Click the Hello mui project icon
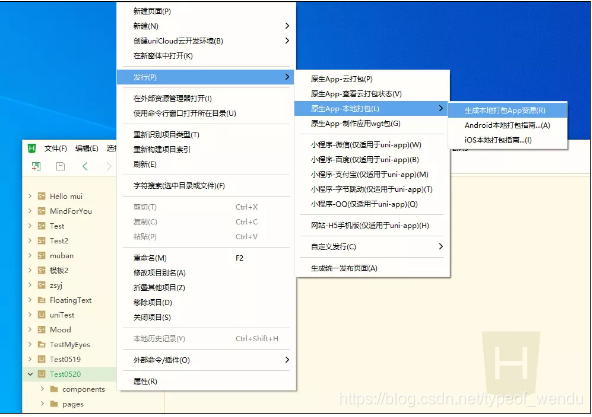 [42, 196]
